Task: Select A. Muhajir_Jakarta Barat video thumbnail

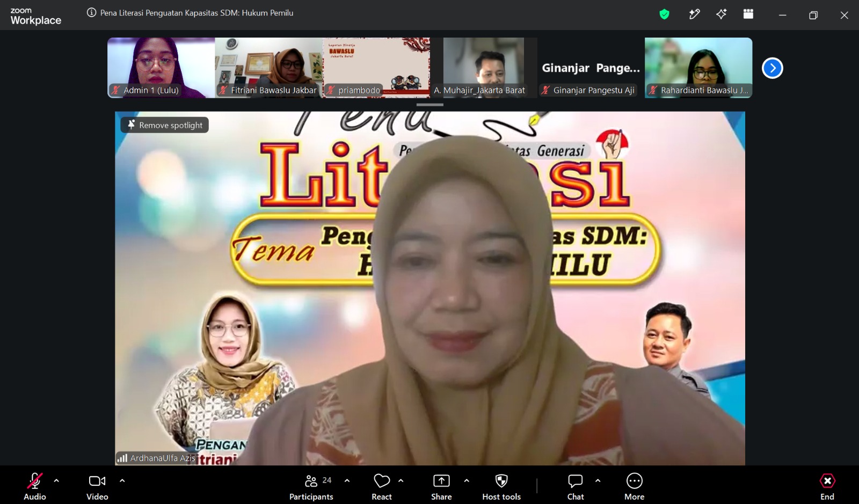Action: tap(483, 68)
